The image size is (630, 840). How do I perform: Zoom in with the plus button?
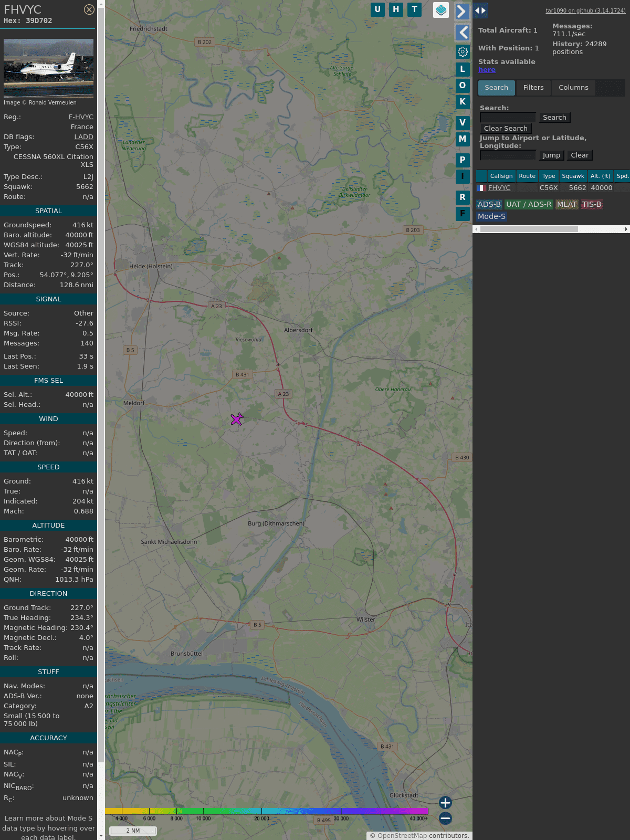445,803
